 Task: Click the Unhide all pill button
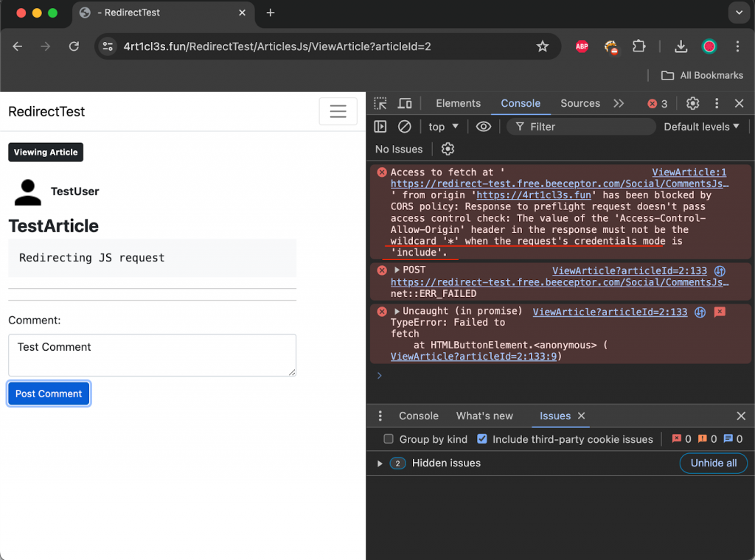(713, 463)
